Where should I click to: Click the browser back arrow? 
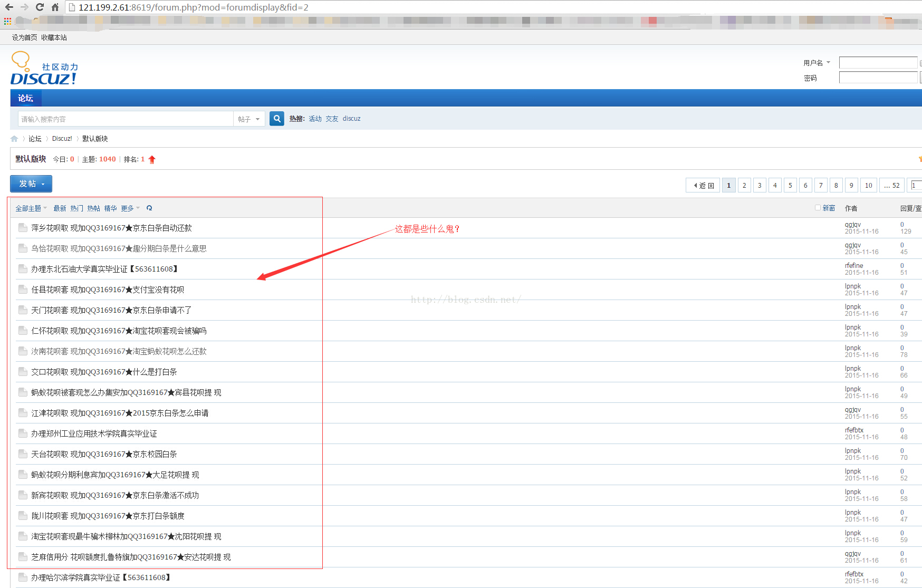tap(9, 7)
